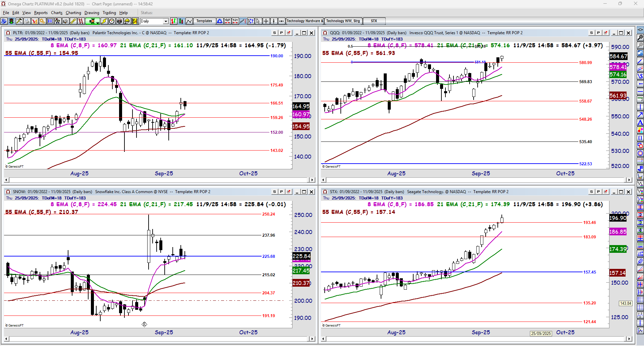
Task: Click QQQ chart horizontal scrollbar right arrow
Action: coord(629,180)
